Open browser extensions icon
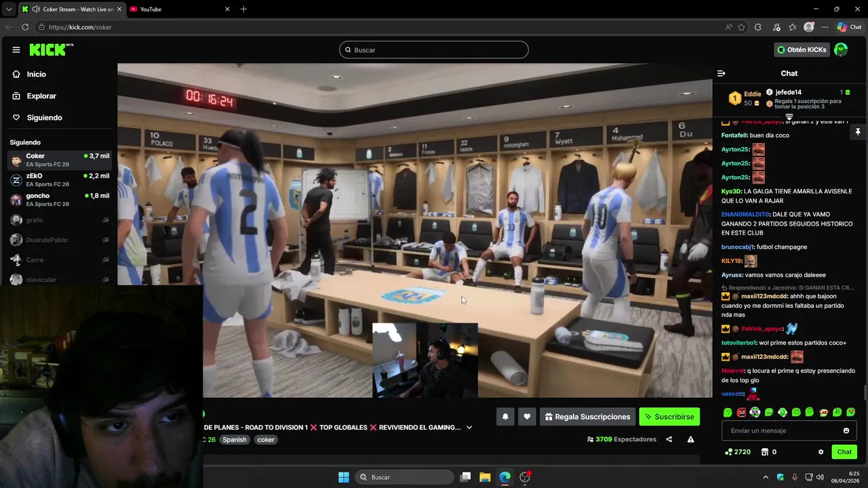Viewport: 868px width, 488px height. [757, 27]
